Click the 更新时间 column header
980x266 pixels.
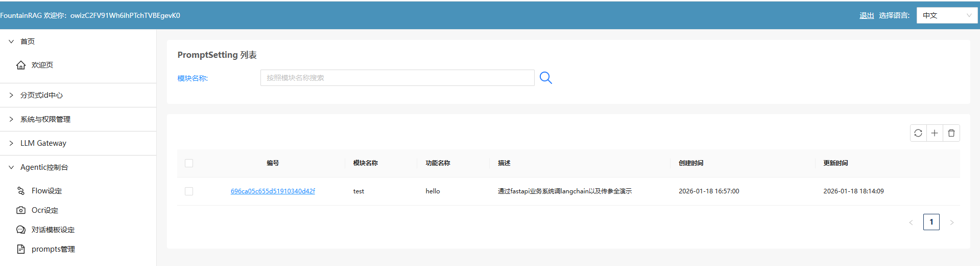click(835, 163)
